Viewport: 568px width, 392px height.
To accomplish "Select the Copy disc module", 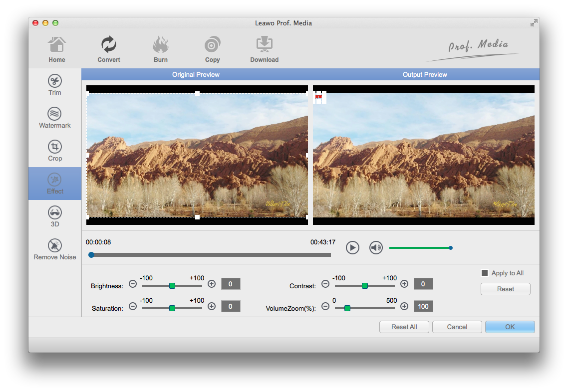I will 212,49.
